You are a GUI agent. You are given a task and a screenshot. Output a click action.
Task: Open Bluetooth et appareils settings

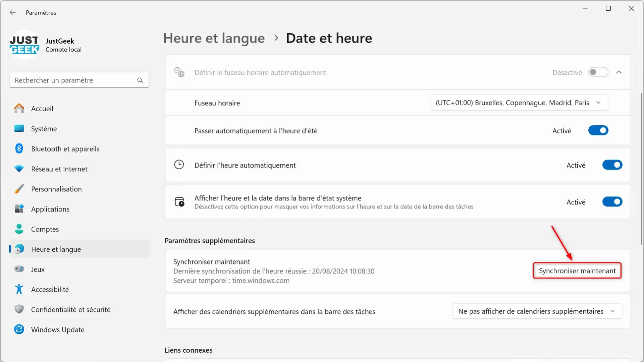point(79,149)
